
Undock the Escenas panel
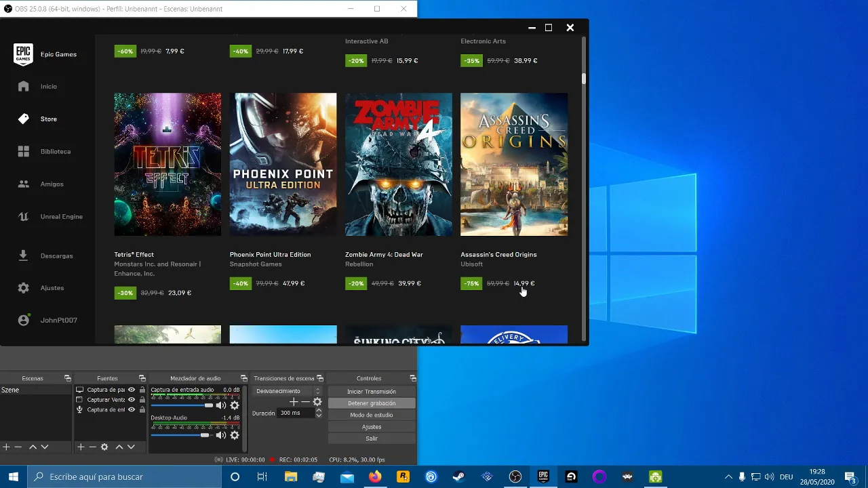point(67,378)
